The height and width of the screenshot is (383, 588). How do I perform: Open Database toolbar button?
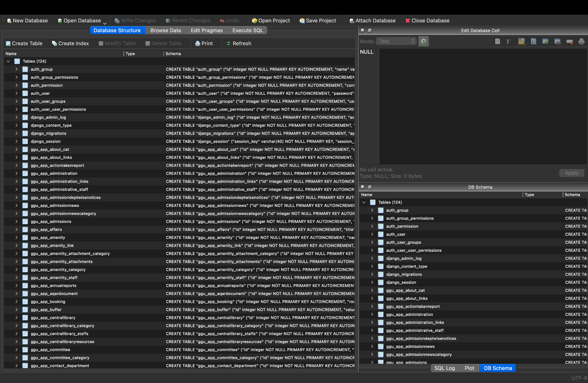tap(79, 21)
